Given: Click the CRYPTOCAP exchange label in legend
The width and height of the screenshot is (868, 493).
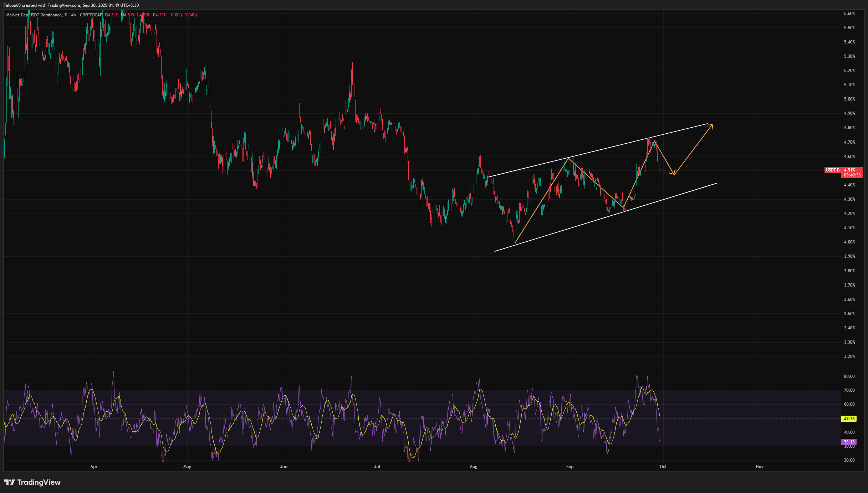Looking at the screenshot, I should click(91, 15).
